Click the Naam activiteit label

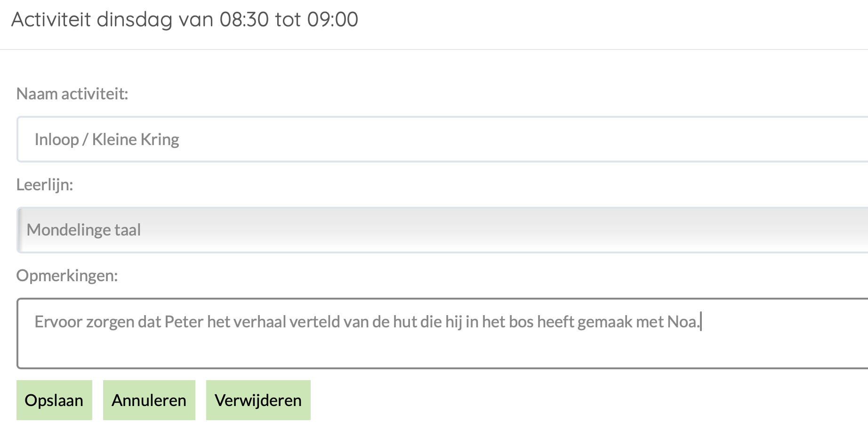tap(72, 94)
